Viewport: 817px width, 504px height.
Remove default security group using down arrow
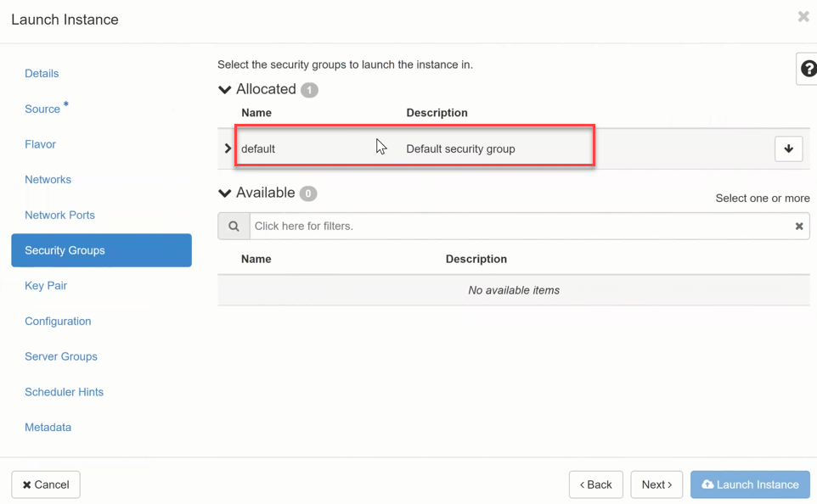tap(788, 148)
